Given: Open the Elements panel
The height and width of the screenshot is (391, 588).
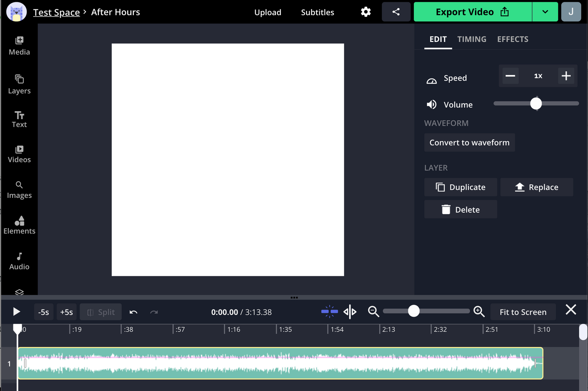Looking at the screenshot, I should pos(19,225).
